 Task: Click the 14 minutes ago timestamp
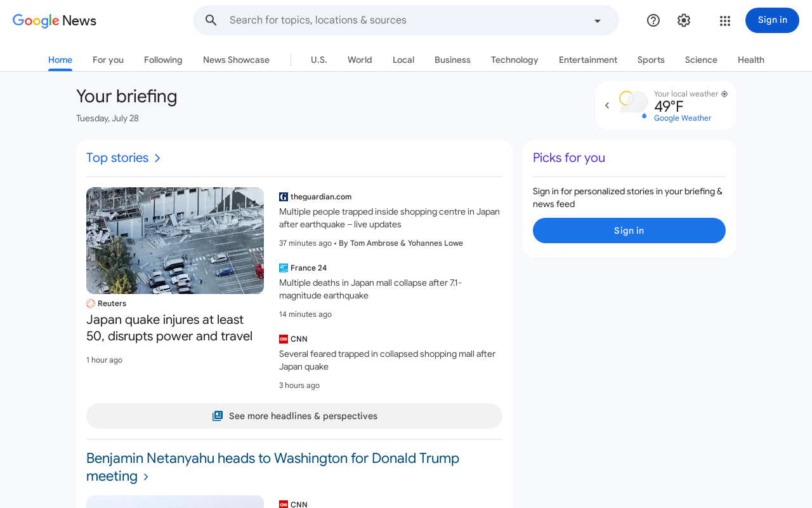[305, 314]
